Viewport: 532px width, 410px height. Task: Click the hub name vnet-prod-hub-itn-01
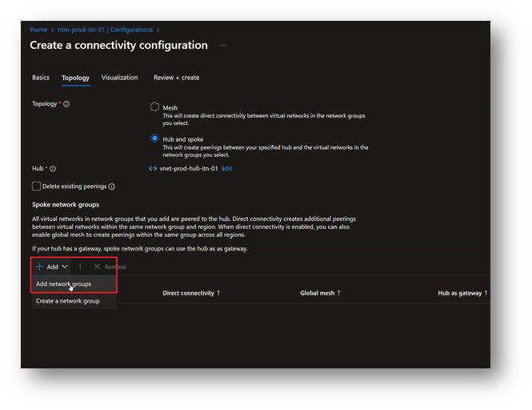point(189,168)
